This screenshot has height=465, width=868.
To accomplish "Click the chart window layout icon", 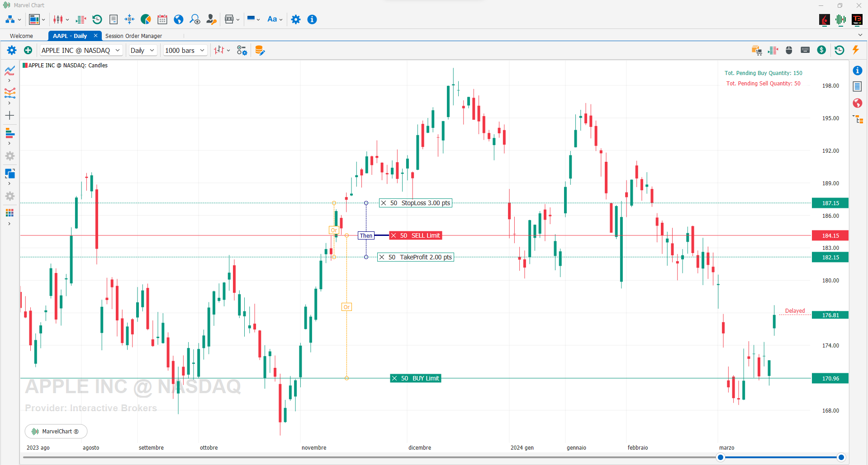I will tap(34, 19).
